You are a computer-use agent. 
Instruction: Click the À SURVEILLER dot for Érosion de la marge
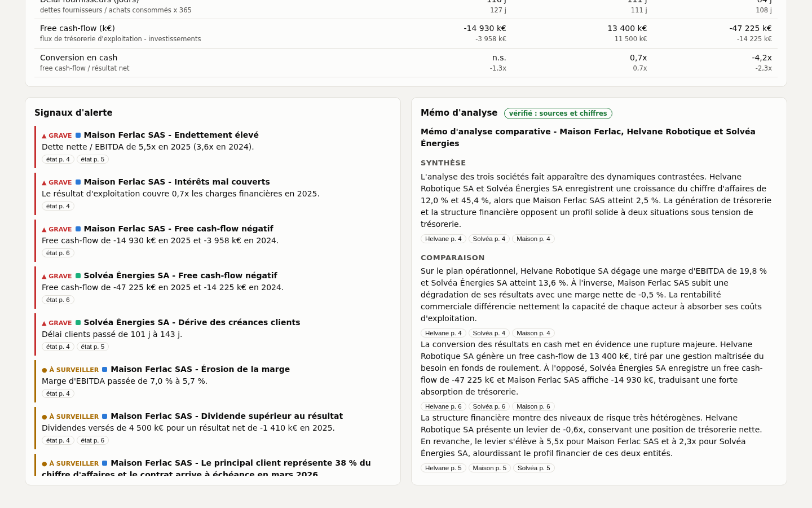coord(45,370)
